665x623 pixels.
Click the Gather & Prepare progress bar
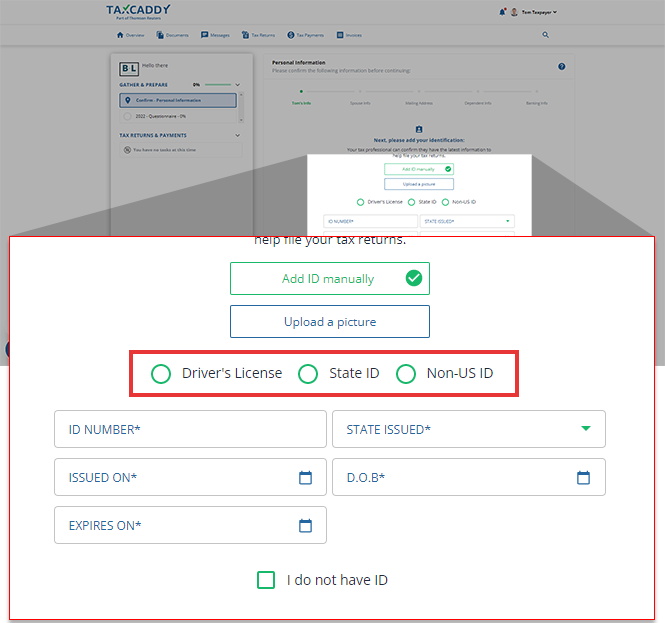(x=218, y=85)
